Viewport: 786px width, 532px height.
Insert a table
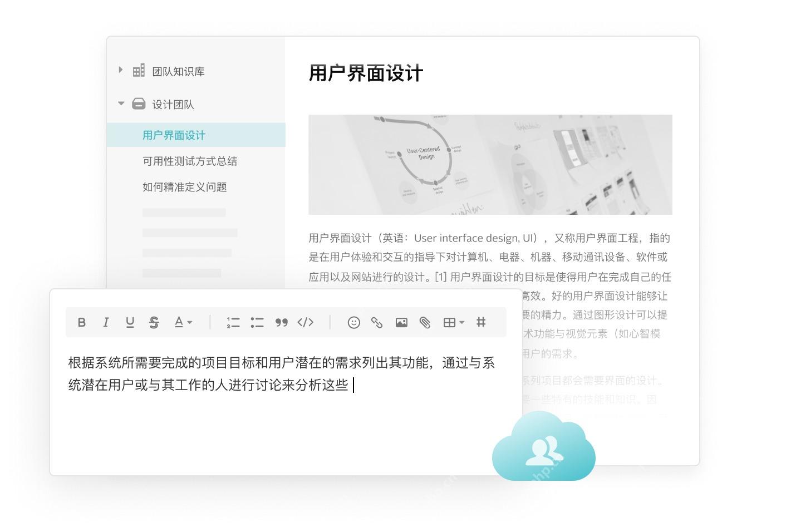point(449,322)
